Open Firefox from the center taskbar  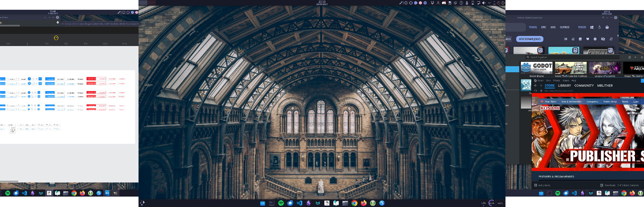point(364,203)
